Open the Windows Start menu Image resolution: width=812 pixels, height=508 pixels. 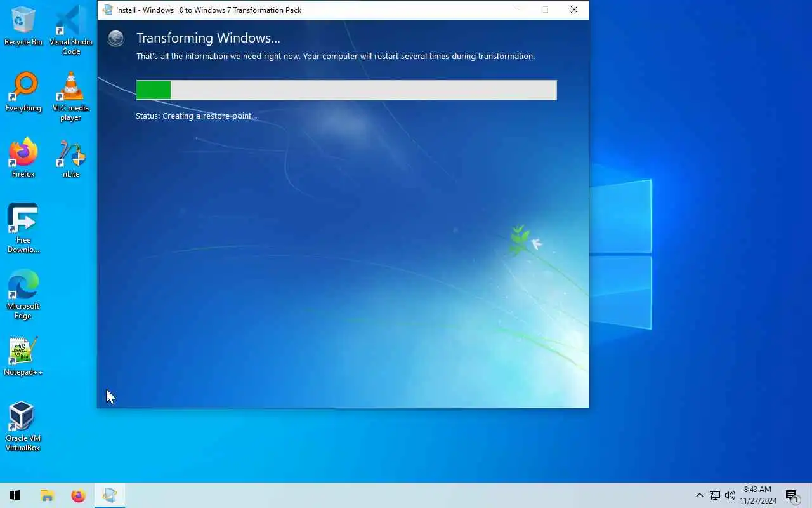coord(15,495)
